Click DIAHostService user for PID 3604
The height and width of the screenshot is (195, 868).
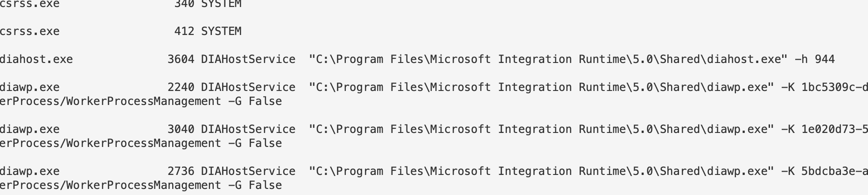click(x=248, y=60)
